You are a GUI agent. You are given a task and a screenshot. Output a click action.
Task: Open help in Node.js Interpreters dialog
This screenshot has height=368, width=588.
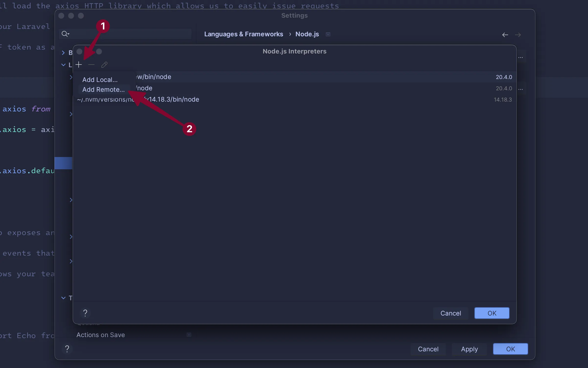pyautogui.click(x=85, y=313)
